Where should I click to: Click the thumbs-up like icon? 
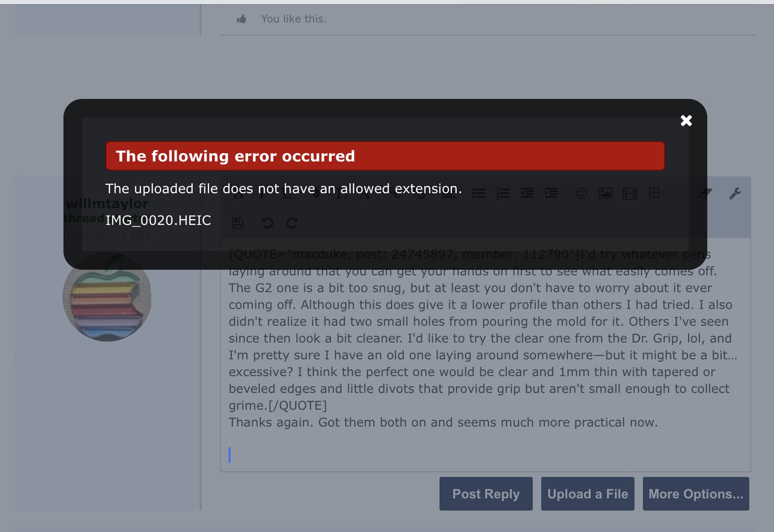click(x=241, y=19)
